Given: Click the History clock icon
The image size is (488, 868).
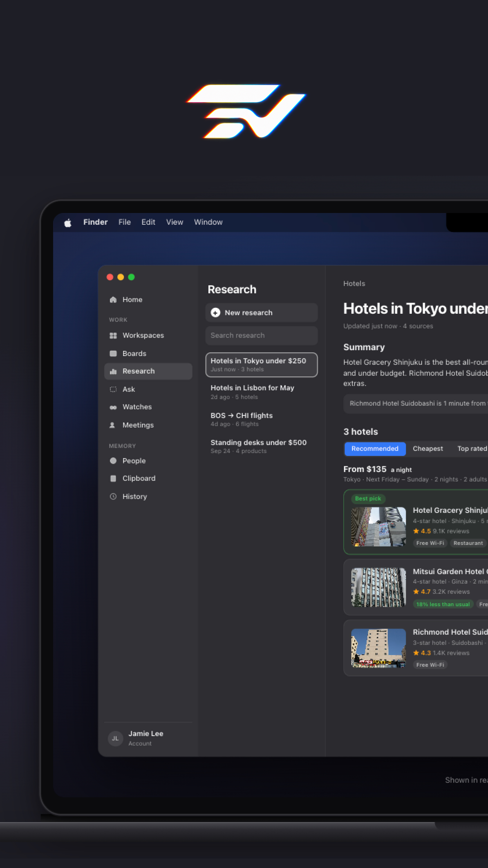Looking at the screenshot, I should tap(113, 496).
